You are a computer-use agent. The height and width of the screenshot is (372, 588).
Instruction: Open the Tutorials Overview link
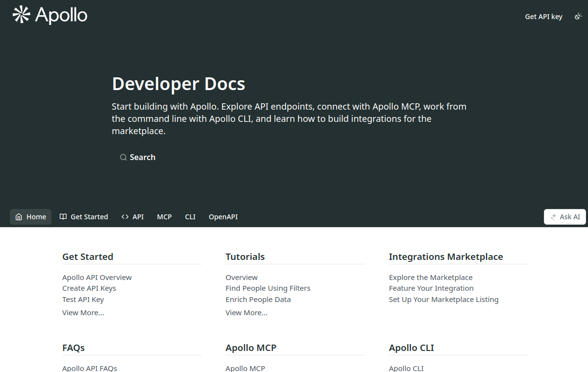[242, 278]
